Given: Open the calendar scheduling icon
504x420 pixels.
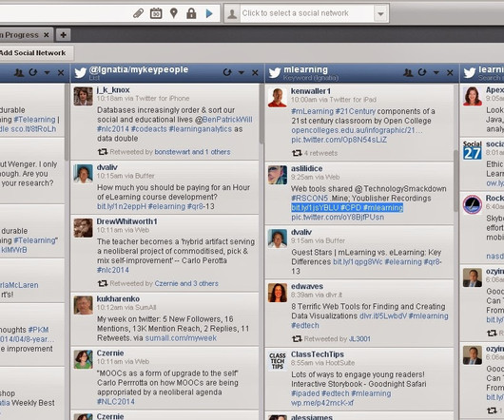Looking at the screenshot, I should (x=156, y=13).
